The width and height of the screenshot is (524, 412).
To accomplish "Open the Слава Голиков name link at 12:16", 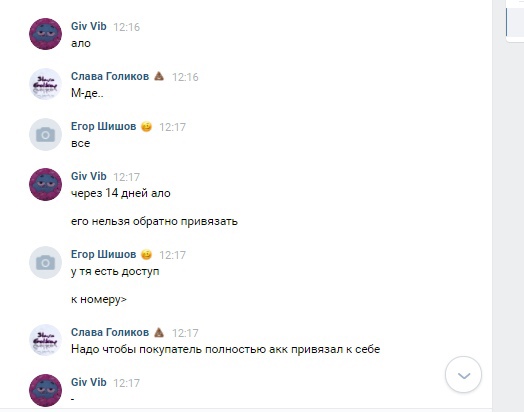I will pyautogui.click(x=110, y=76).
